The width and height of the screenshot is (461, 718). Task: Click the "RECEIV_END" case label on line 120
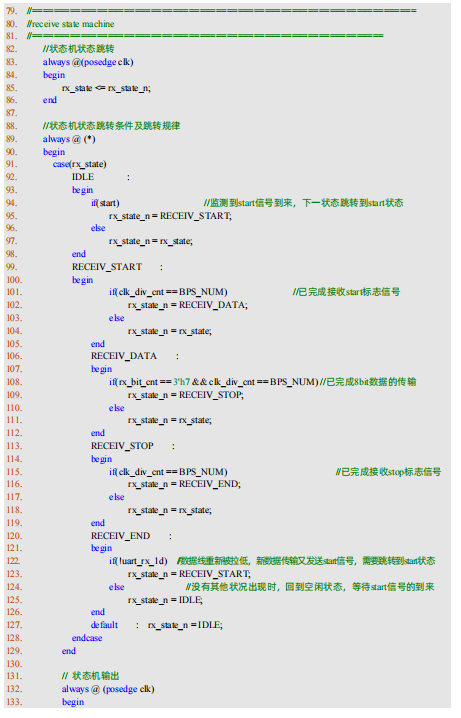tap(120, 536)
